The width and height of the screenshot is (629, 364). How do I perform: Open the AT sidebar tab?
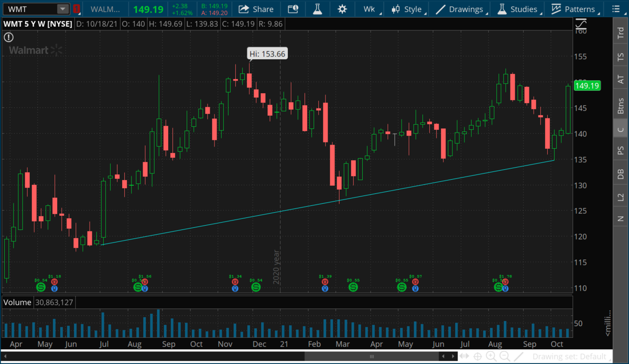pos(621,80)
